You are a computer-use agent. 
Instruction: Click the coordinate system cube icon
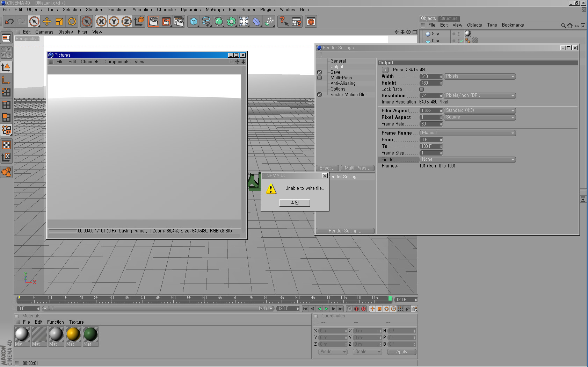(139, 22)
